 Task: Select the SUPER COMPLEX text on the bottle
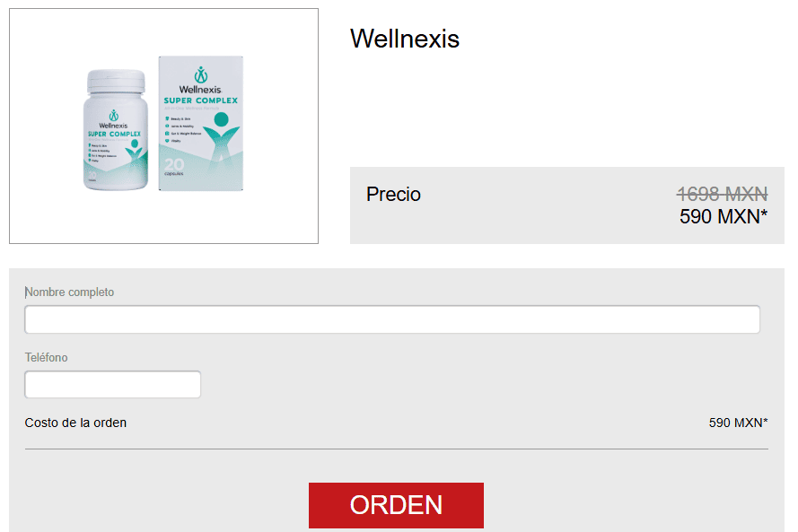[x=114, y=135]
